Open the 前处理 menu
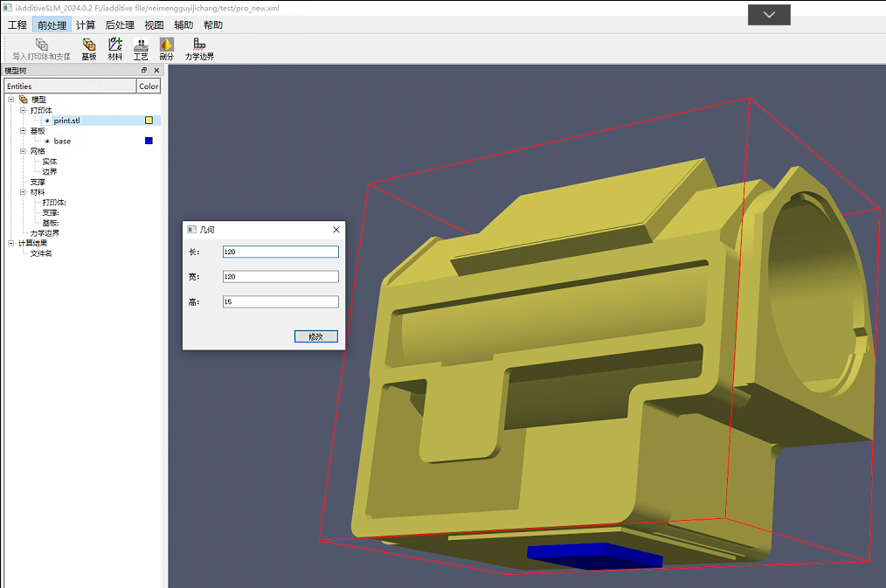The height and width of the screenshot is (588, 886). tap(52, 24)
